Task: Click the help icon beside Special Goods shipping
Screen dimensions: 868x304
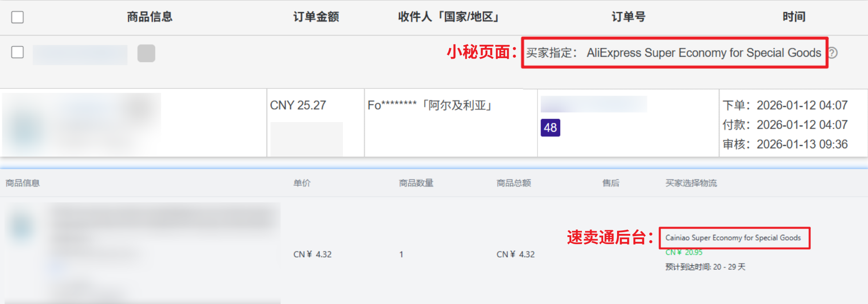Action: pos(833,53)
